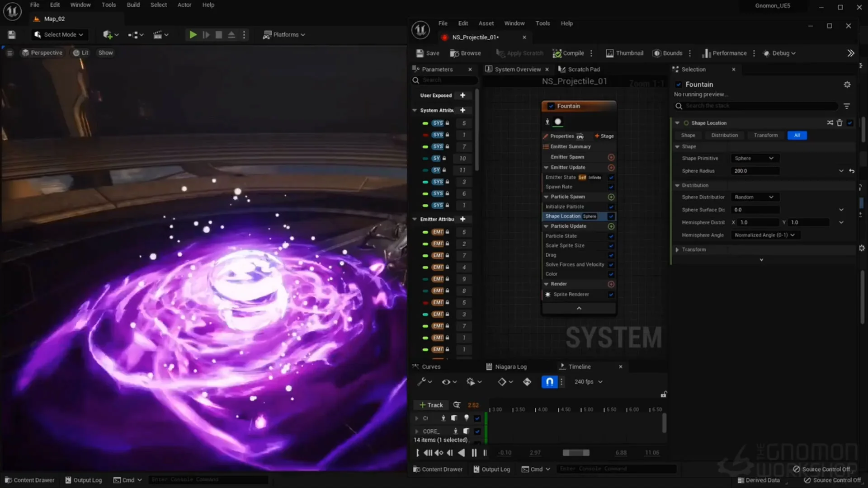
Task: Select the Distribution filter tab
Action: tap(724, 136)
